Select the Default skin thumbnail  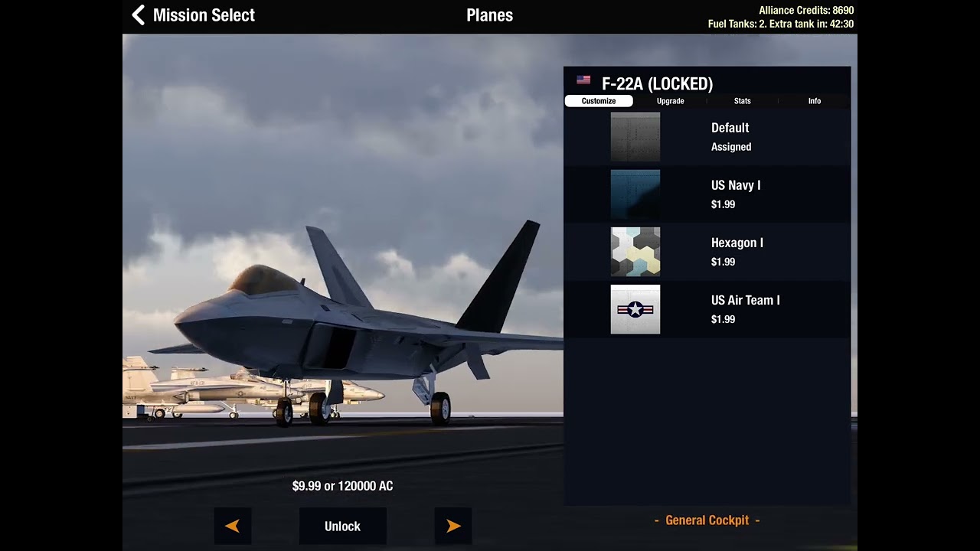point(635,137)
